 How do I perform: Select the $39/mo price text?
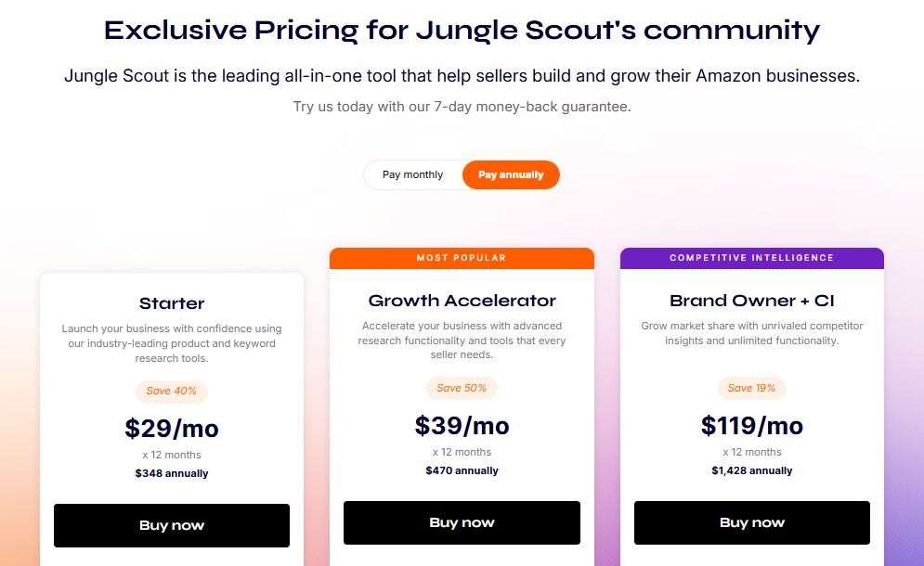click(x=462, y=425)
